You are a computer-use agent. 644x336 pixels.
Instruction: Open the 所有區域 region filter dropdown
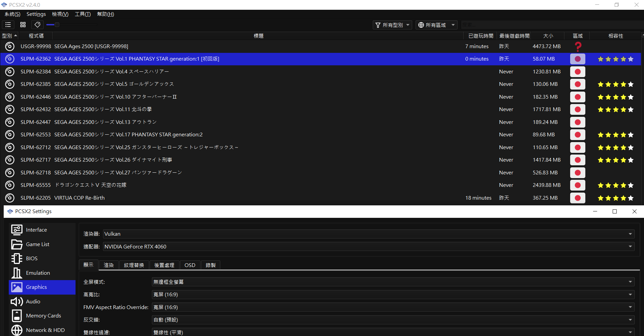(436, 25)
